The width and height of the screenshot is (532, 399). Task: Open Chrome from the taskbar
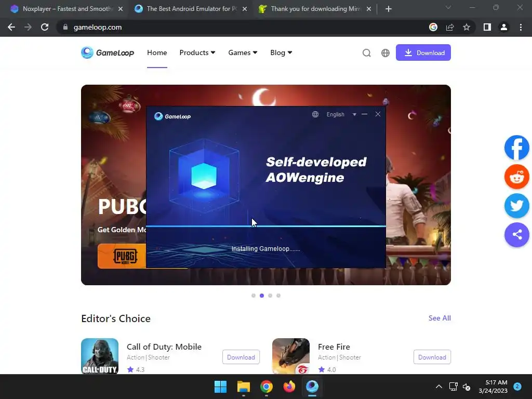[x=267, y=387]
